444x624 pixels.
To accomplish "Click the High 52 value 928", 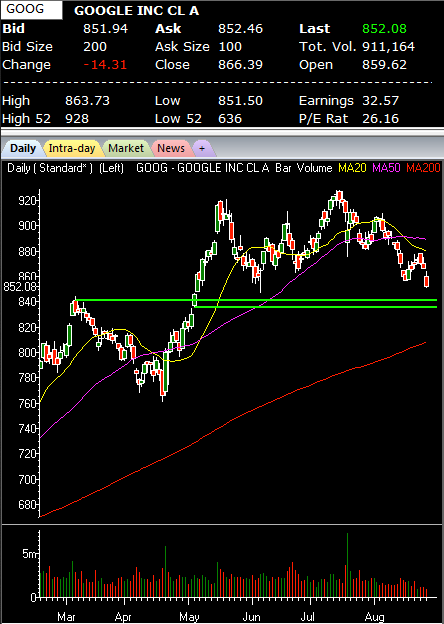I will [x=77, y=119].
